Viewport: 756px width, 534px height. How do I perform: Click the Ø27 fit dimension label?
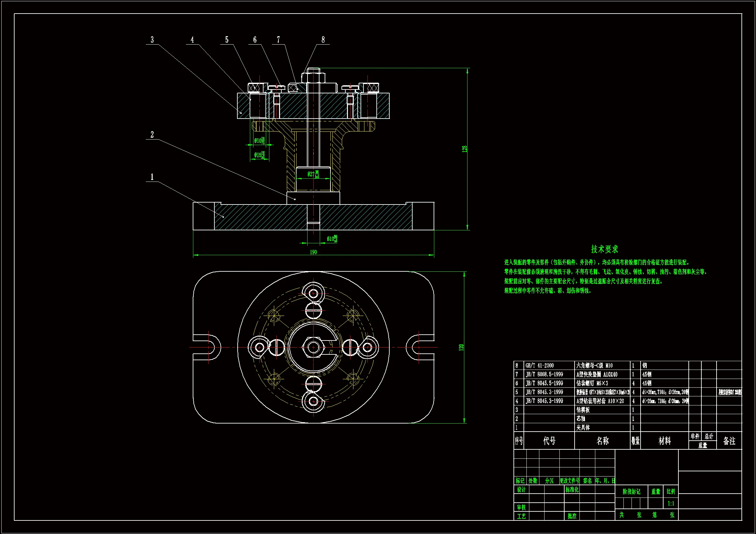313,174
